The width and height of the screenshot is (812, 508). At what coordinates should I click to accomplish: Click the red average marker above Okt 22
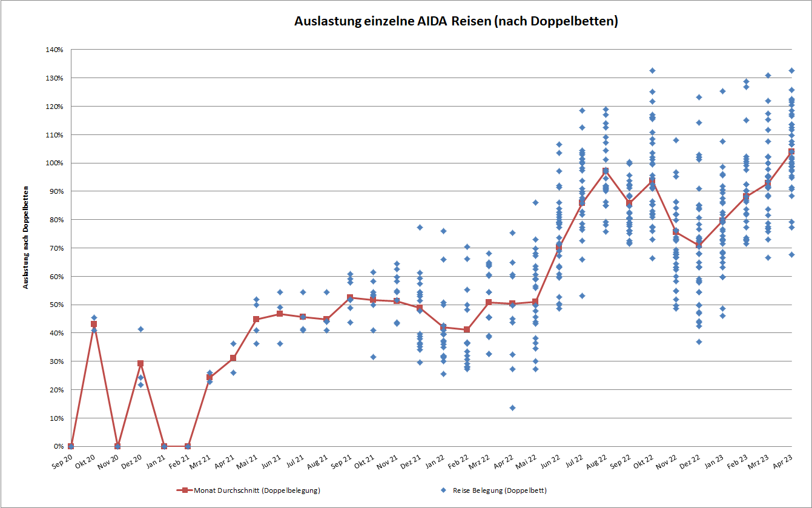(652, 182)
